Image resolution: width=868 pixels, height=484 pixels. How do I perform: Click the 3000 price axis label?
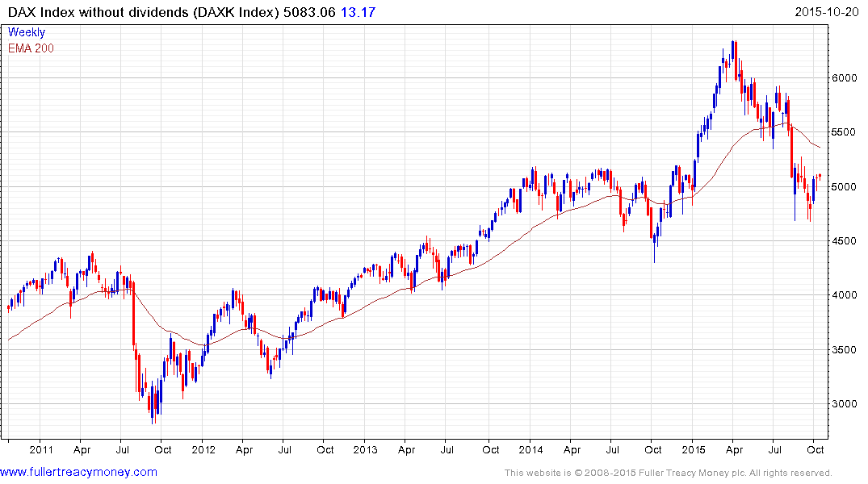click(845, 404)
